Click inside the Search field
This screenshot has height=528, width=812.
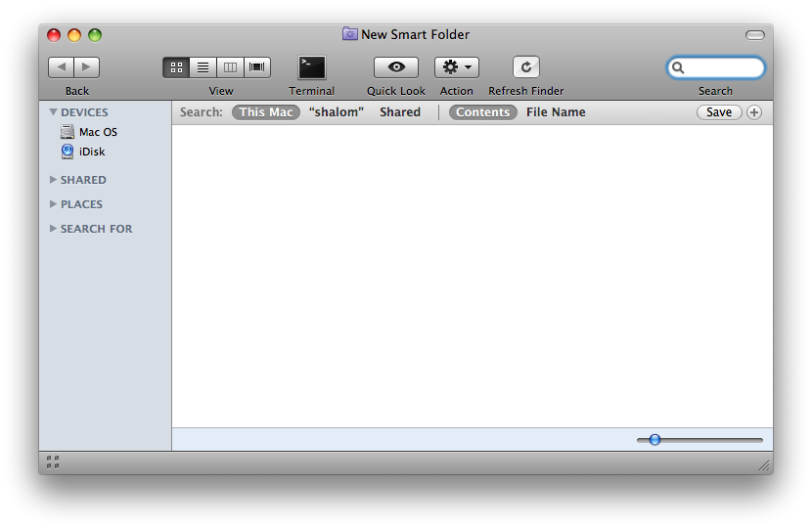point(722,67)
